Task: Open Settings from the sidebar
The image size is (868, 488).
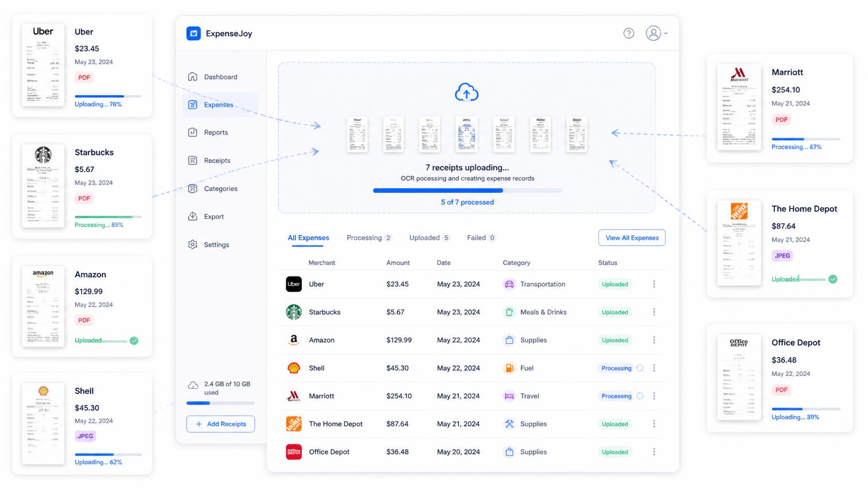Action: point(220,245)
